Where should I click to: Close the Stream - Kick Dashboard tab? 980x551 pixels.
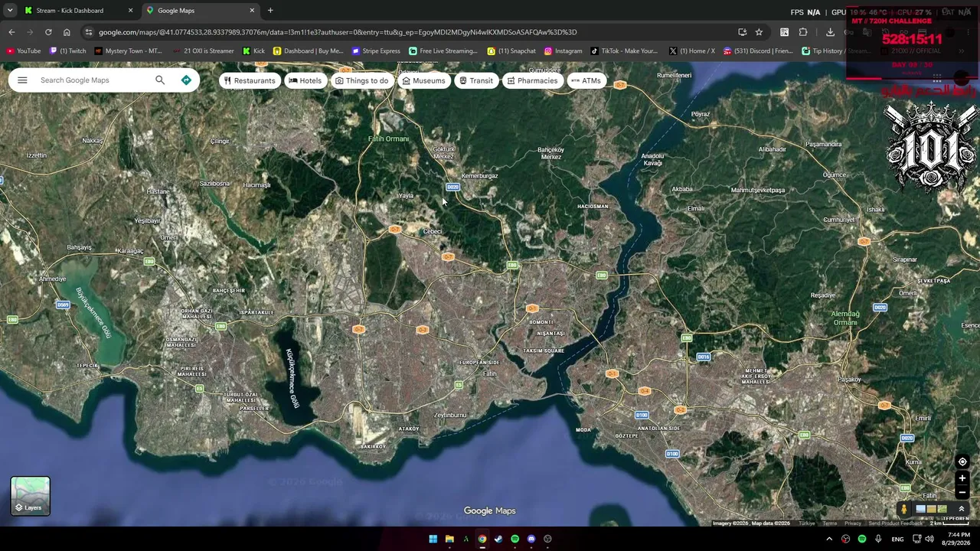click(130, 11)
